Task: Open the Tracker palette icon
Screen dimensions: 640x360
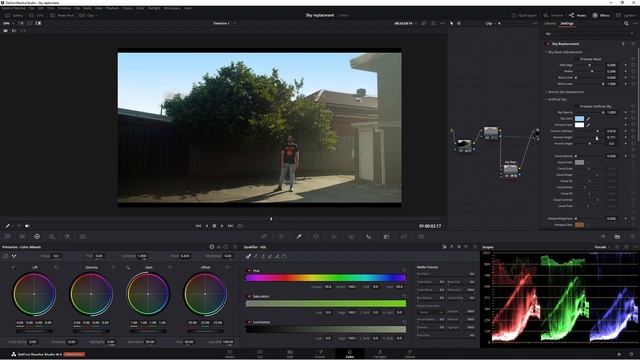Action: [x=333, y=236]
